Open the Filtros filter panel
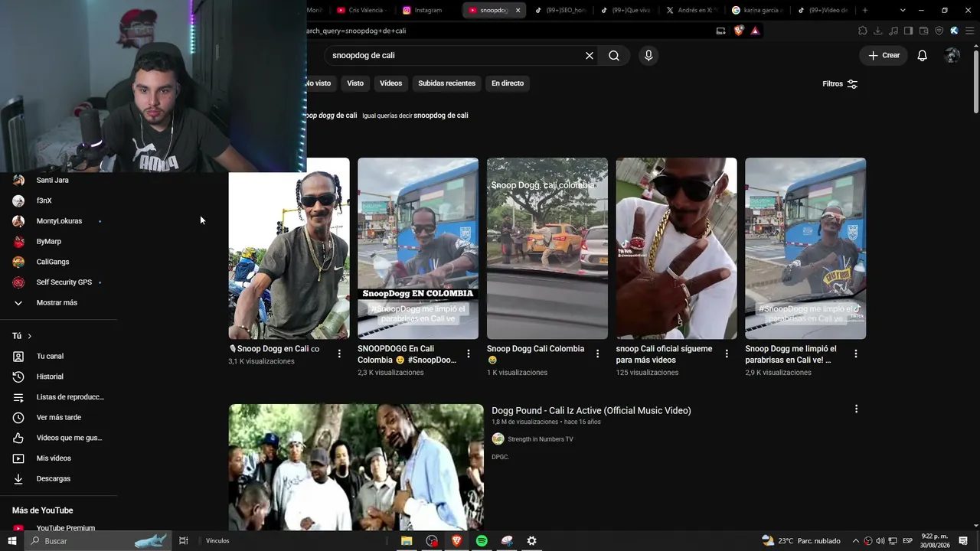Image resolution: width=980 pixels, height=551 pixels. click(840, 83)
